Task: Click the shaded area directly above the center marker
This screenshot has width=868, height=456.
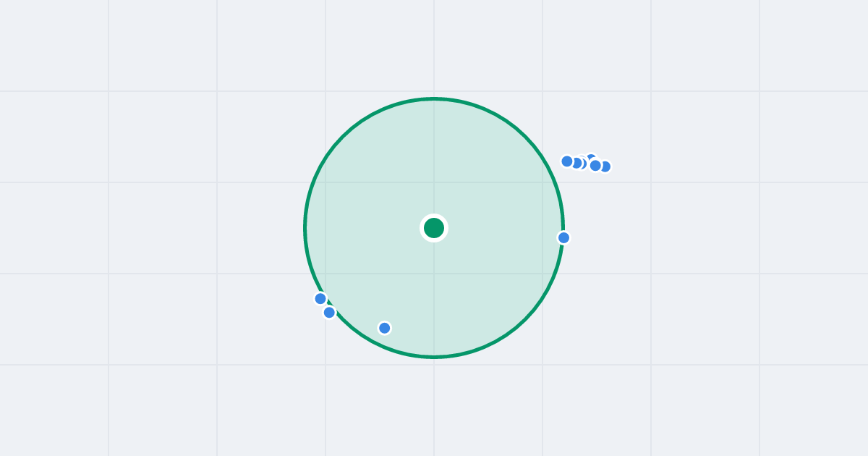Action: tap(434, 166)
